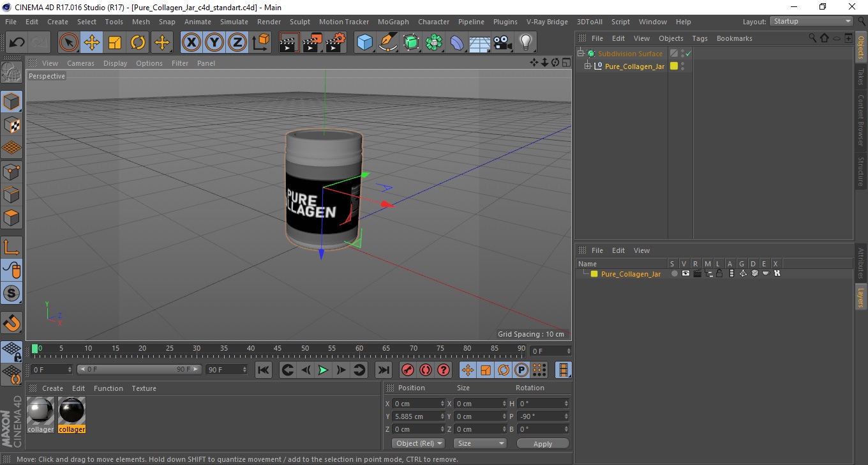Screen dimensions: 868x465
Task: Switch to Points mode
Action: point(11,171)
